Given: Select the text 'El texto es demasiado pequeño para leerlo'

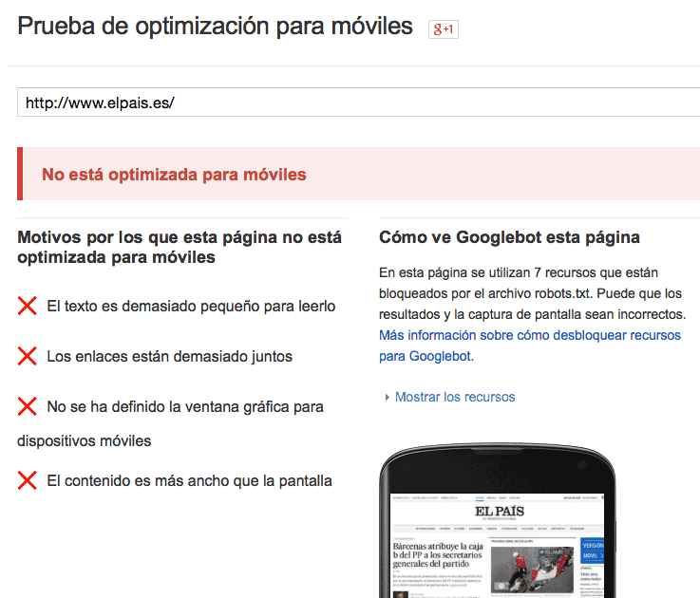Looking at the screenshot, I should click(191, 307).
